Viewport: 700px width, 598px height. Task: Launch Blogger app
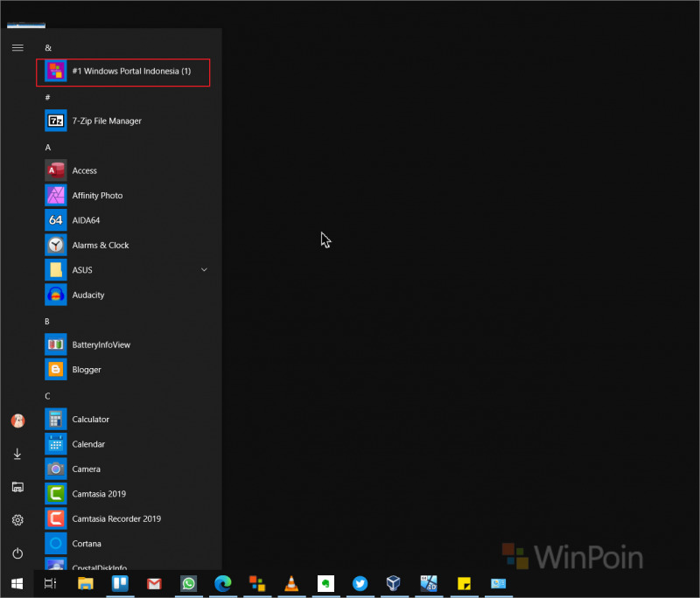[x=126, y=370]
